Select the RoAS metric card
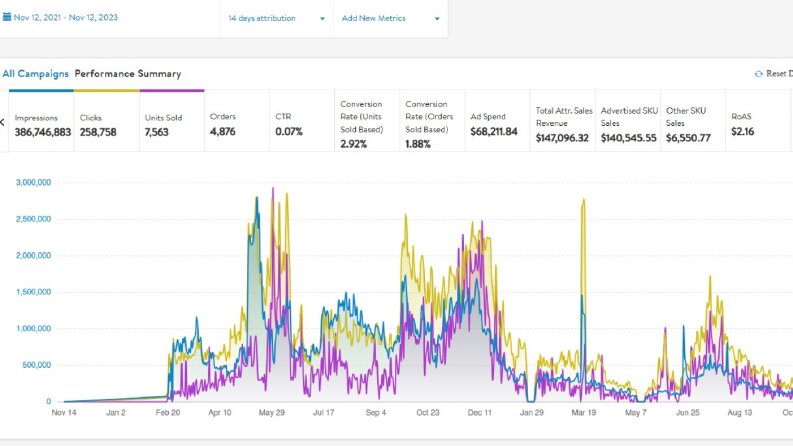 click(758, 121)
